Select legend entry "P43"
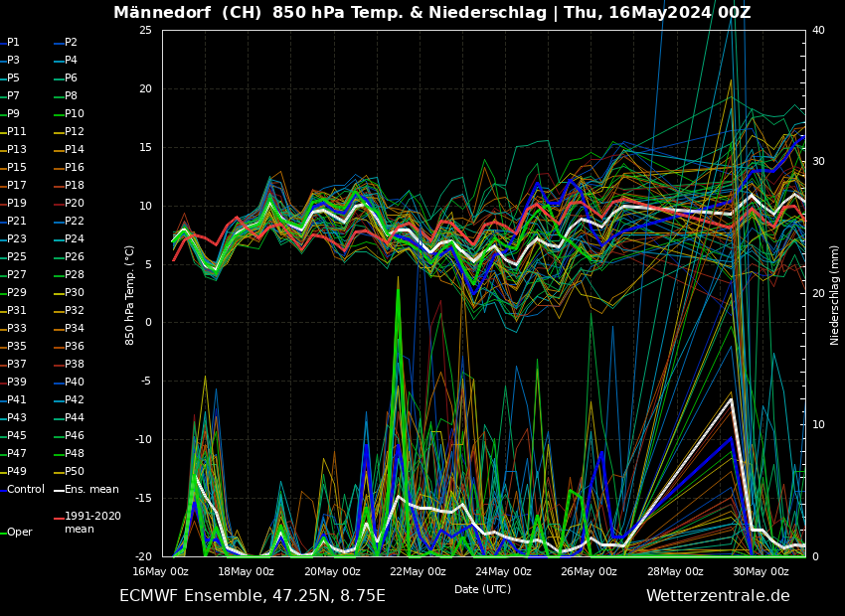845x616 pixels. (x=17, y=417)
